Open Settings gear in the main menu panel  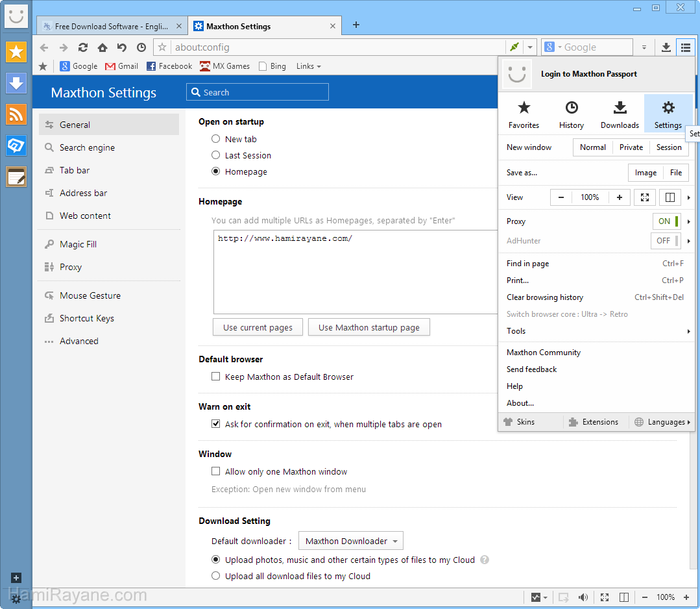668,114
